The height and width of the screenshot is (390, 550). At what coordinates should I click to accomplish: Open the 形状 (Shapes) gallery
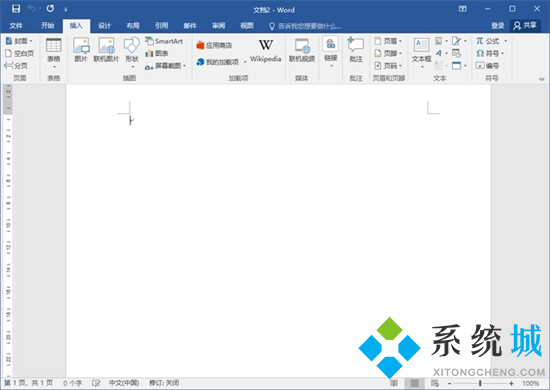point(132,53)
